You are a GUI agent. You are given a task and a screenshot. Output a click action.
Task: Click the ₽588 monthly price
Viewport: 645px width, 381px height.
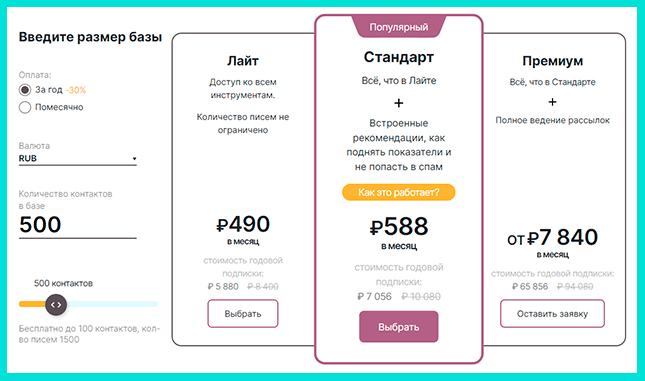point(399,226)
